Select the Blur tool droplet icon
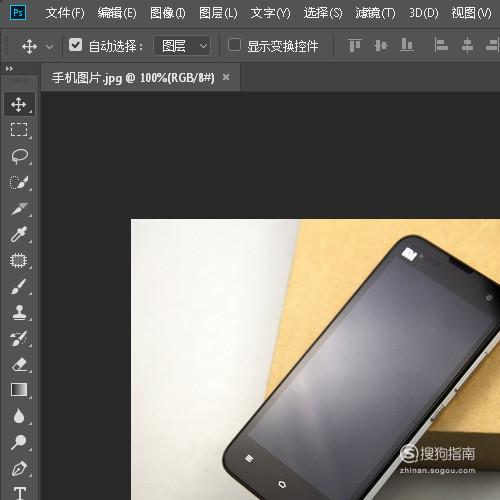Viewport: 500px width, 500px height. pyautogui.click(x=19, y=416)
